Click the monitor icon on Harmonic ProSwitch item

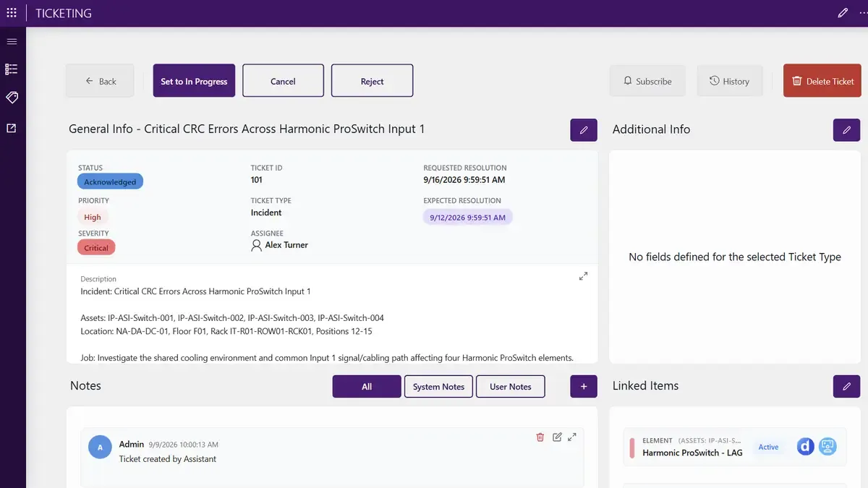(x=827, y=447)
